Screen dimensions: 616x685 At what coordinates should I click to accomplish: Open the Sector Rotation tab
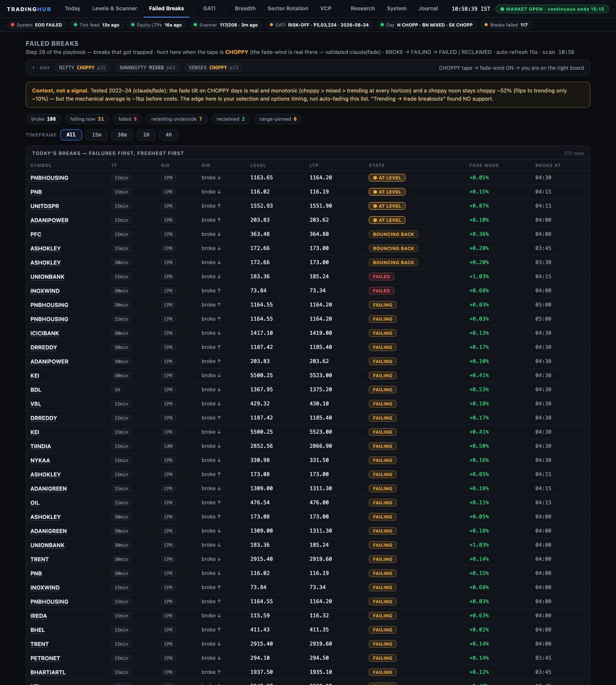(288, 9)
